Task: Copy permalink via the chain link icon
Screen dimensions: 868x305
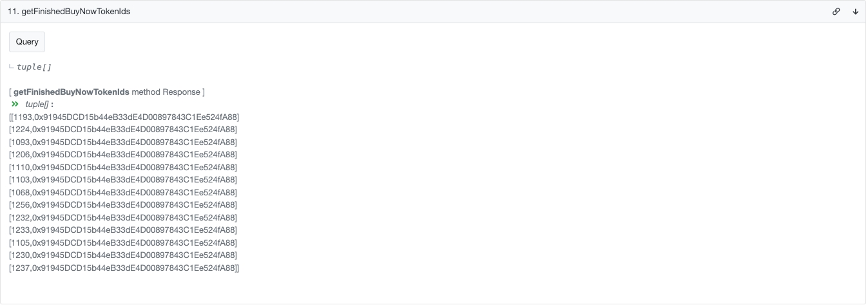Action: (836, 12)
